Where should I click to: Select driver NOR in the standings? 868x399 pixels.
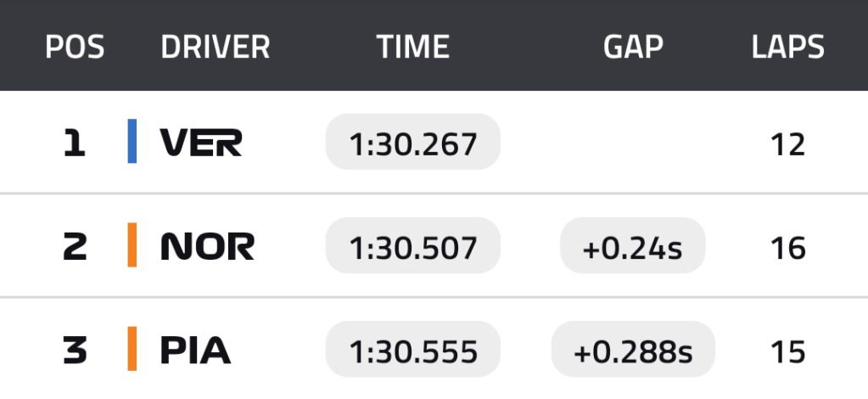[208, 247]
